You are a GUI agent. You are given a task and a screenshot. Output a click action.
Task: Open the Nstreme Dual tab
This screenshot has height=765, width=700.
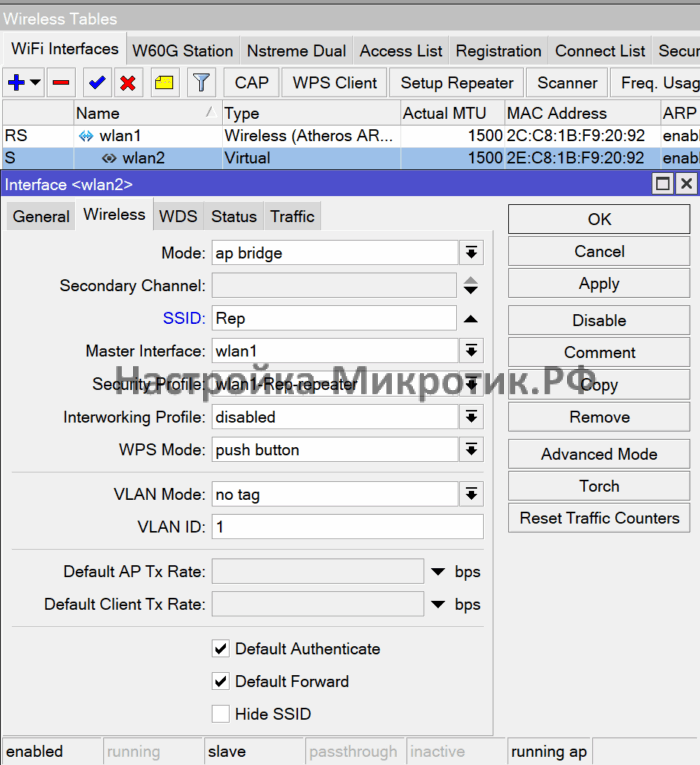296,51
